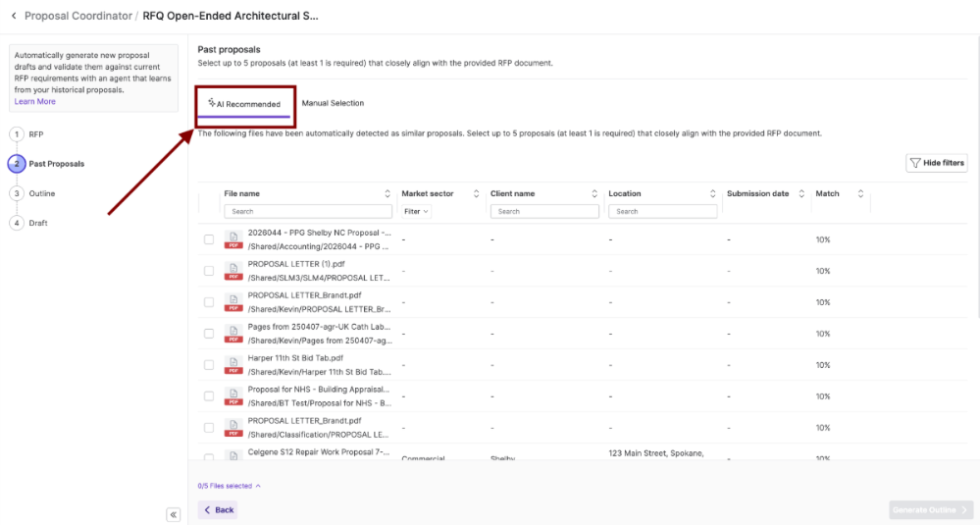This screenshot has height=525, width=980.
Task: Sort by the Submission date column
Action: (801, 193)
